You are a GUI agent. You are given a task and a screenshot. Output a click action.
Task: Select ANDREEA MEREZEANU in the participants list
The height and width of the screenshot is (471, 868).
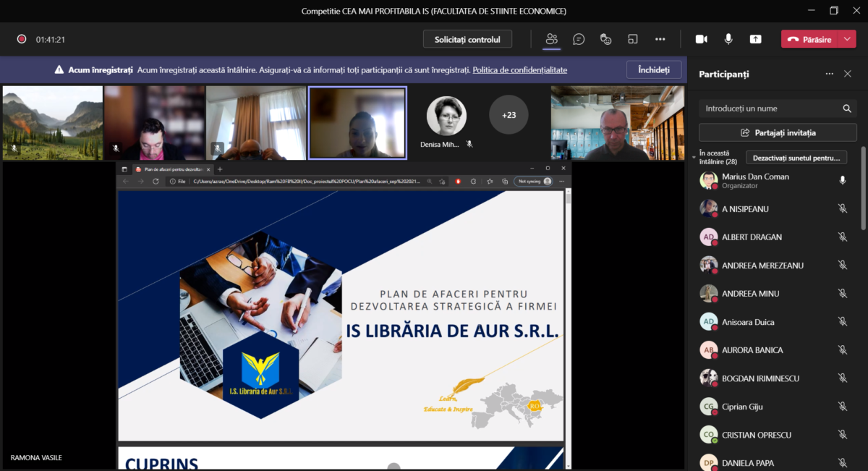[x=762, y=266]
